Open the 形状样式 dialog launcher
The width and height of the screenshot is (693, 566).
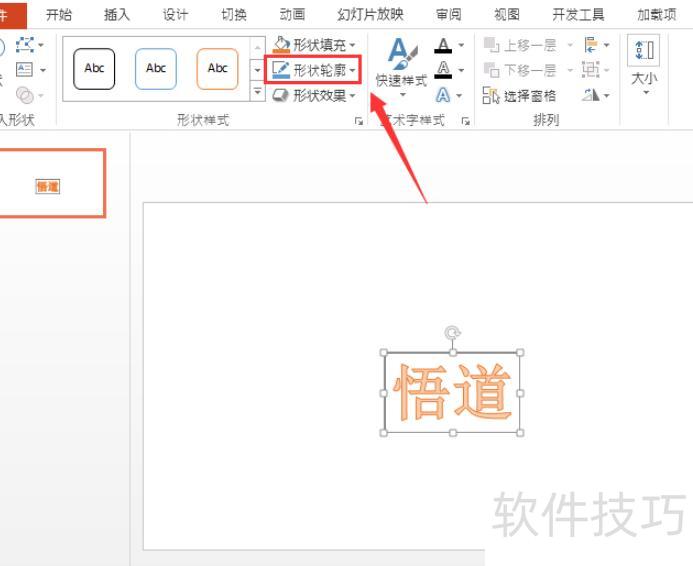pyautogui.click(x=359, y=121)
